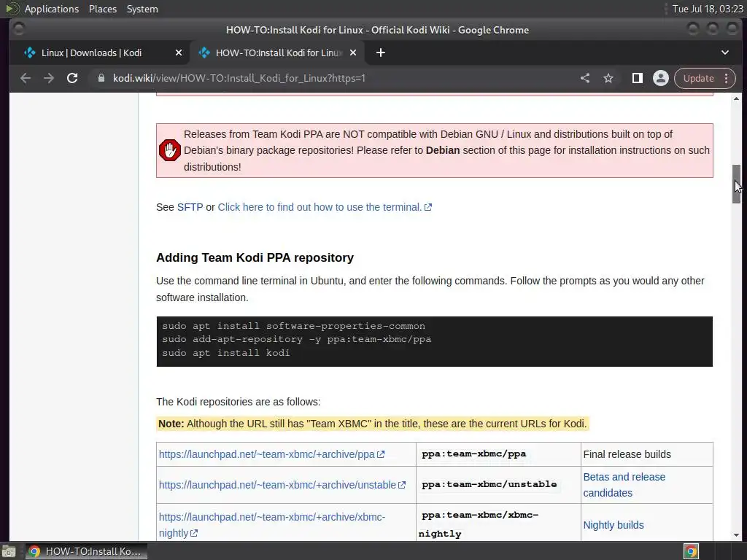The width and height of the screenshot is (747, 560).
Task: Open Chrome three-dot menu
Action: (727, 78)
